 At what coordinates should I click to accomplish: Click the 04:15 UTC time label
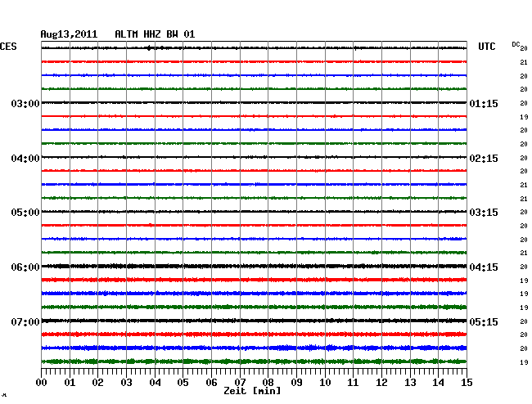[x=484, y=267]
